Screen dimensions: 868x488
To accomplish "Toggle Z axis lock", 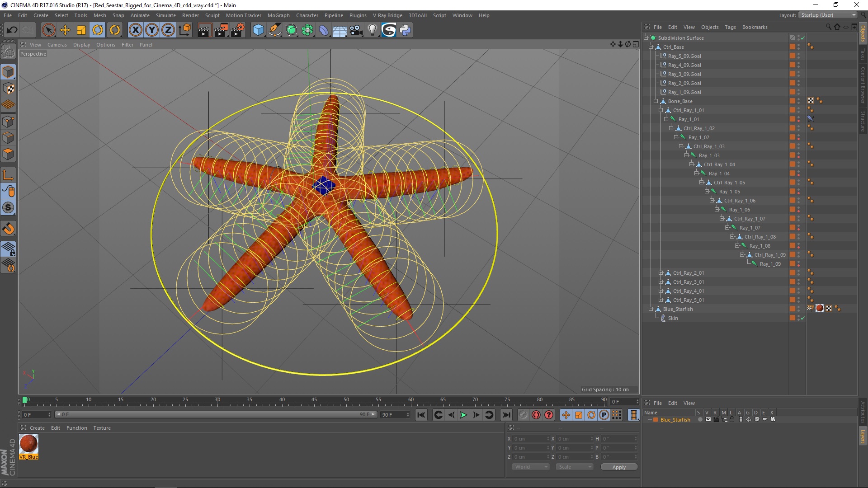I will [168, 30].
